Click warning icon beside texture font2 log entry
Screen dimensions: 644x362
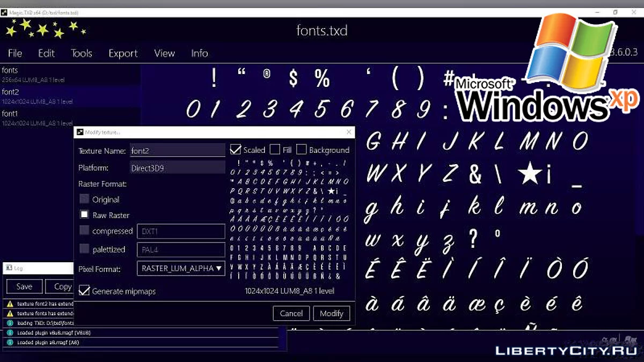[10, 304]
